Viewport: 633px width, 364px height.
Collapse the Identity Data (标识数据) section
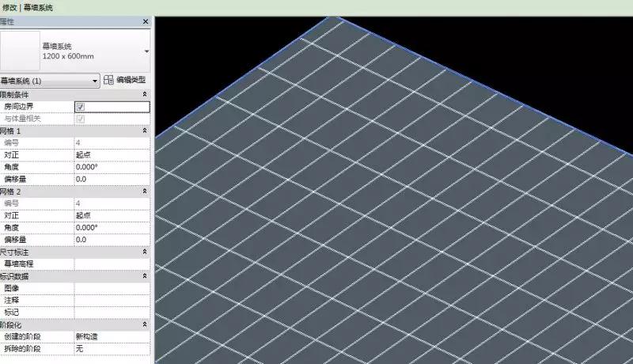145,275
